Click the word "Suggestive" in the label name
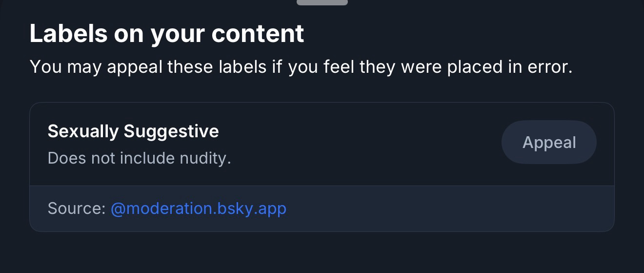The height and width of the screenshot is (273, 644). tap(171, 131)
